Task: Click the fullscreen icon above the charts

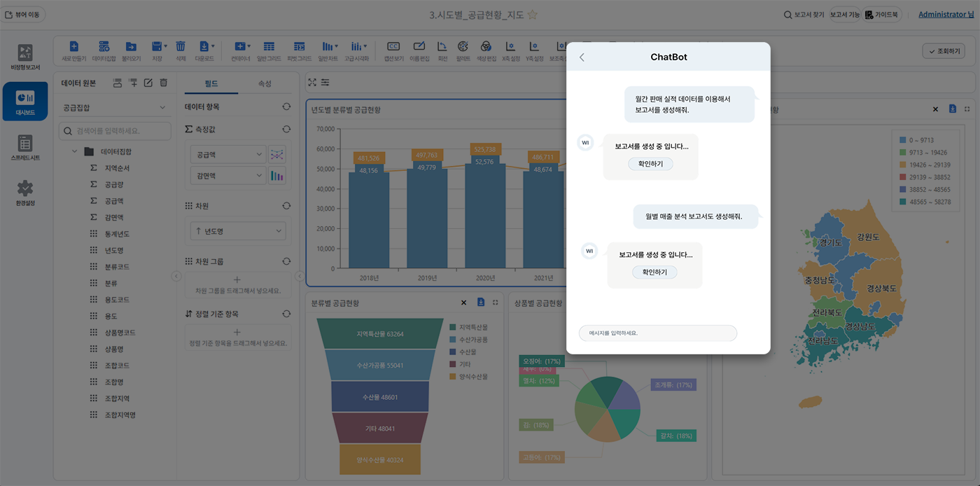Action: tap(312, 83)
